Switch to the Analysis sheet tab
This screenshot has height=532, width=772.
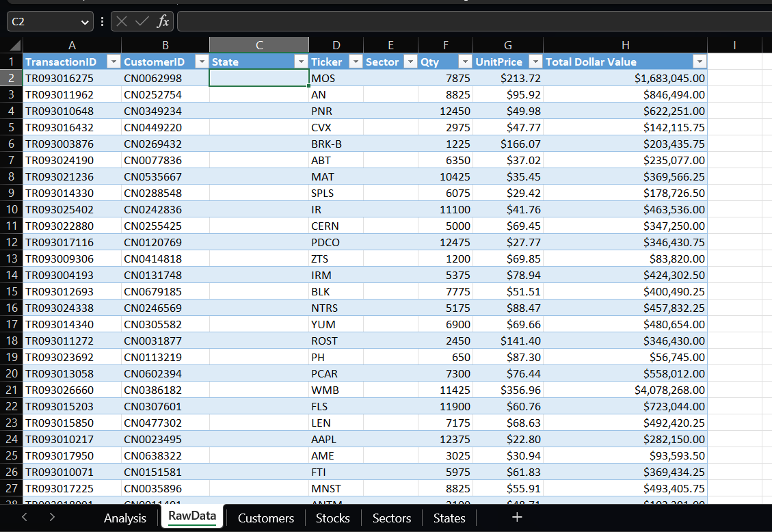pyautogui.click(x=125, y=518)
